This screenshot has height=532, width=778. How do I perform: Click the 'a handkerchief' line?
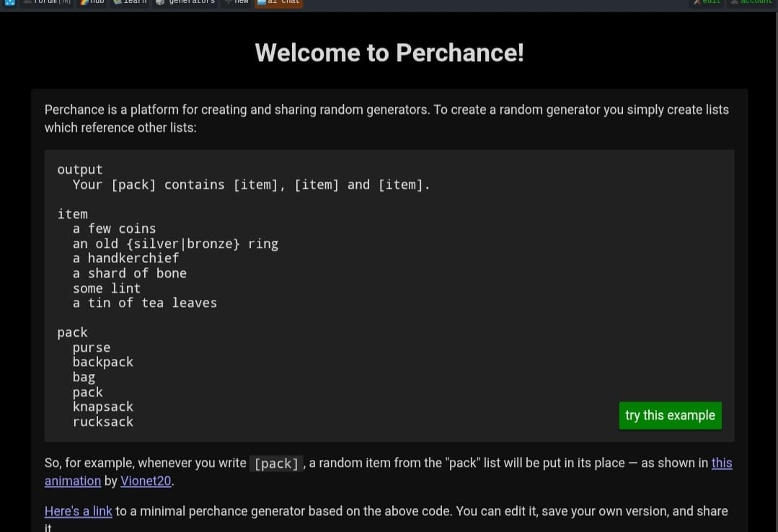[125, 258]
